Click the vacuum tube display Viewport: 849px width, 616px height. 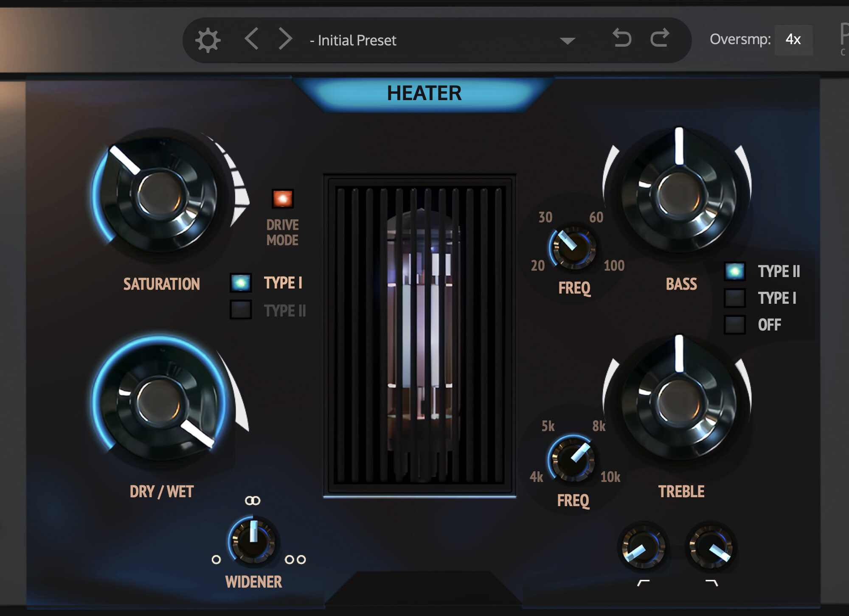[419, 335]
